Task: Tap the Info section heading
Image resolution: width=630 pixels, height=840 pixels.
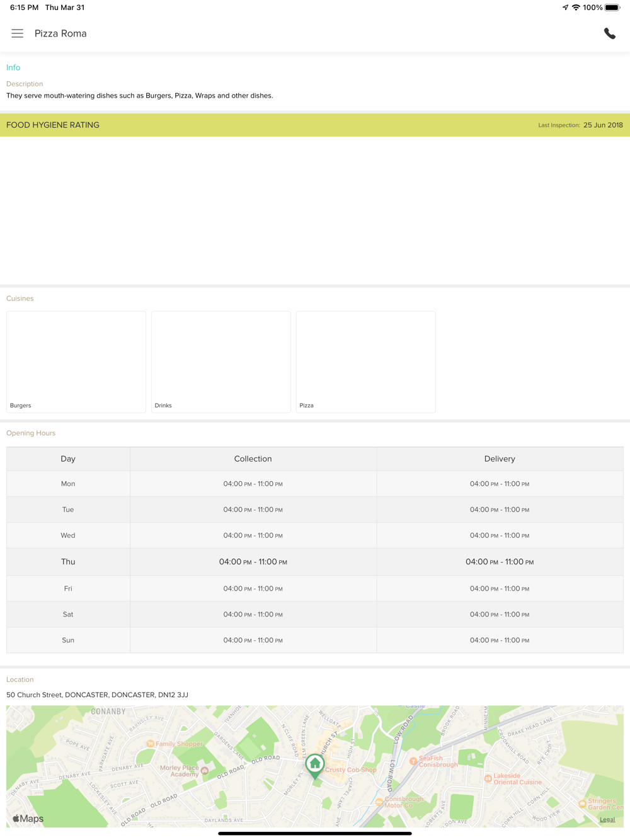Action: (x=13, y=67)
